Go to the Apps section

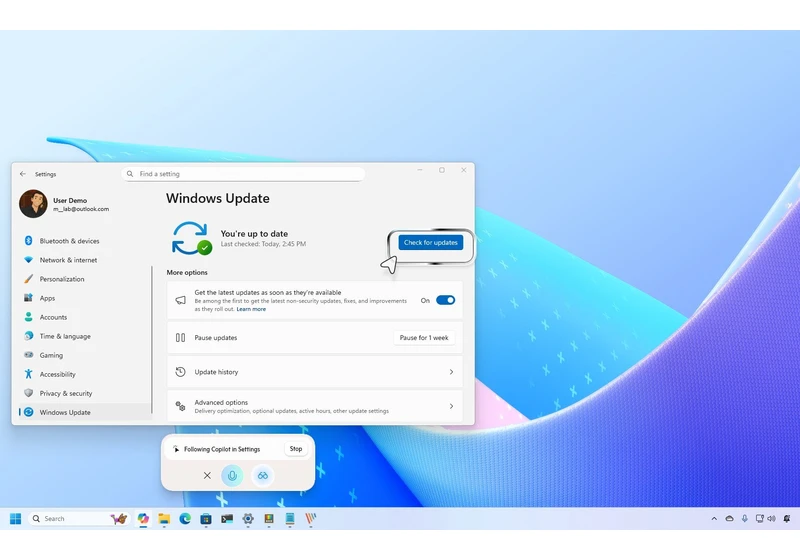47,298
